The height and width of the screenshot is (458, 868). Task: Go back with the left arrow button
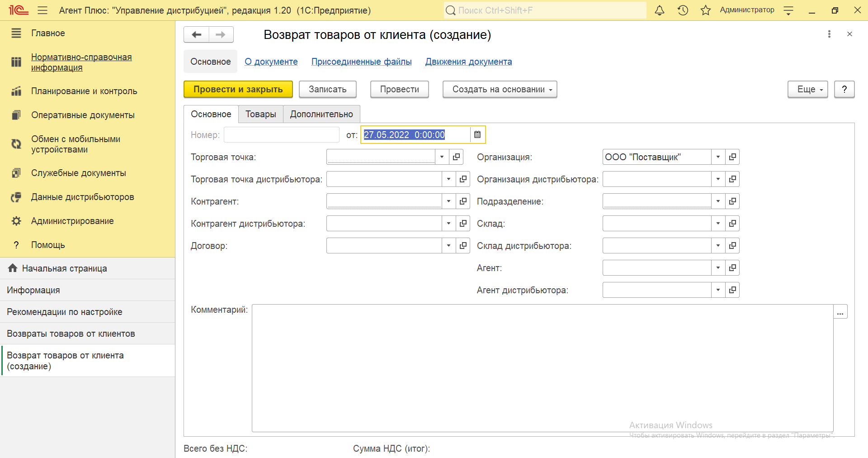tap(196, 34)
